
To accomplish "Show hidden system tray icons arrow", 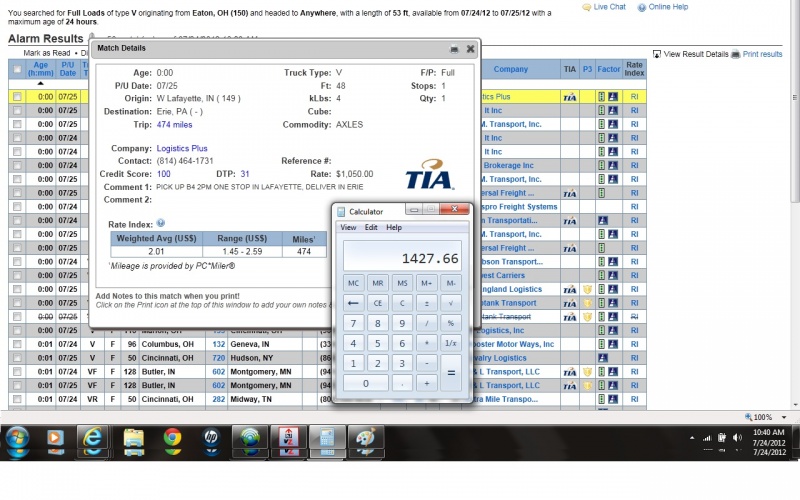I will pos(692,438).
